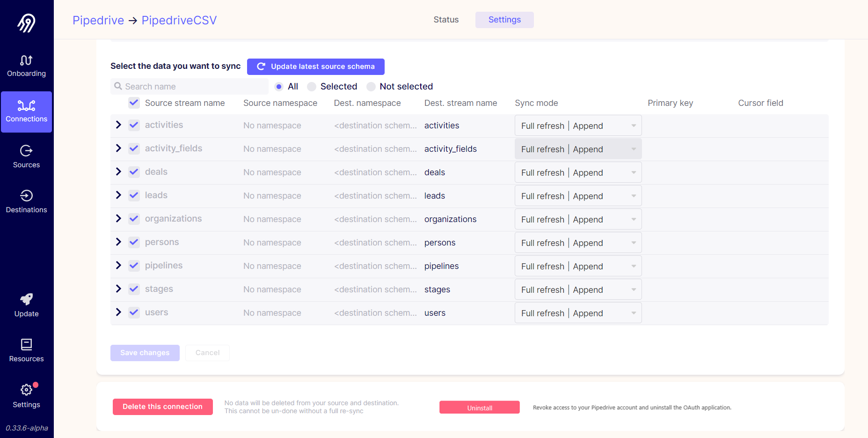Click the Uninstall button
The width and height of the screenshot is (868, 438).
[480, 408]
